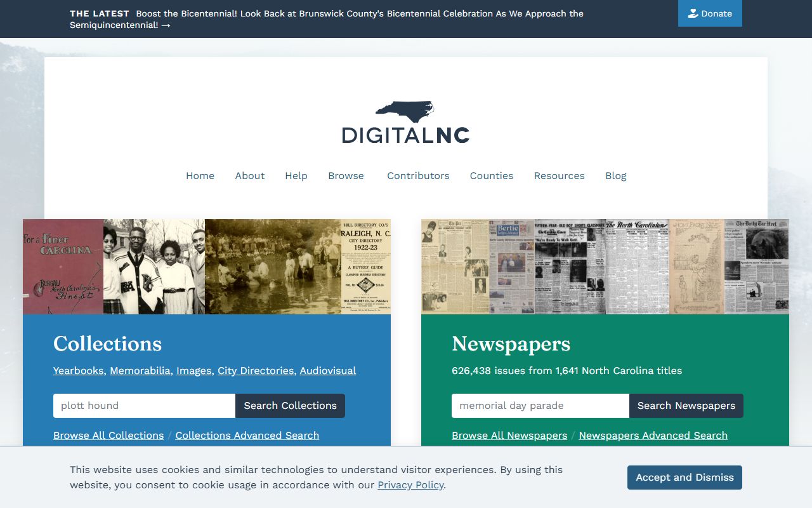Click the Accept and Dismiss button
Screen dimensions: 812x508
pos(684,478)
